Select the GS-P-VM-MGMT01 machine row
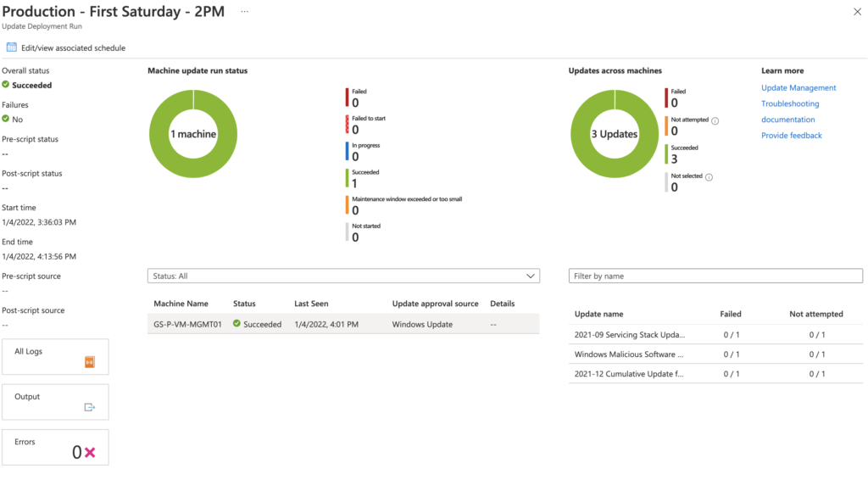868x480 pixels. [343, 324]
